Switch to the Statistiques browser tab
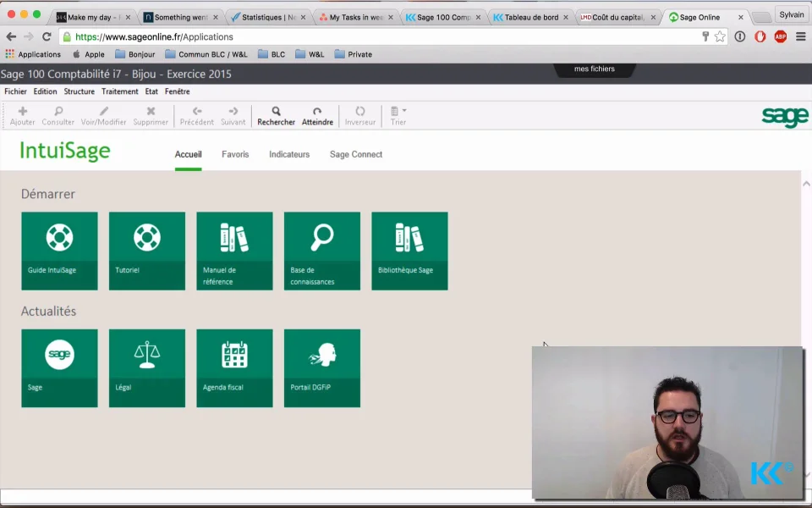The height and width of the screenshot is (508, 812). [x=268, y=17]
